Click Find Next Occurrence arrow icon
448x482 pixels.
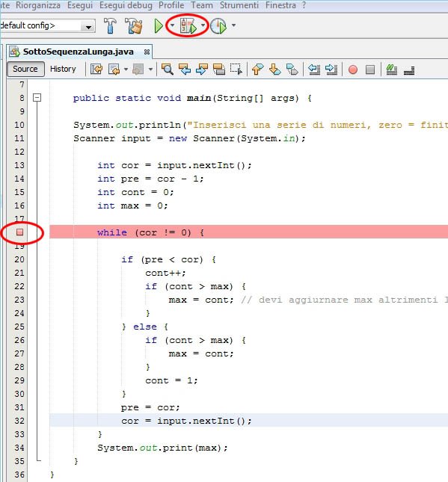click(x=202, y=69)
